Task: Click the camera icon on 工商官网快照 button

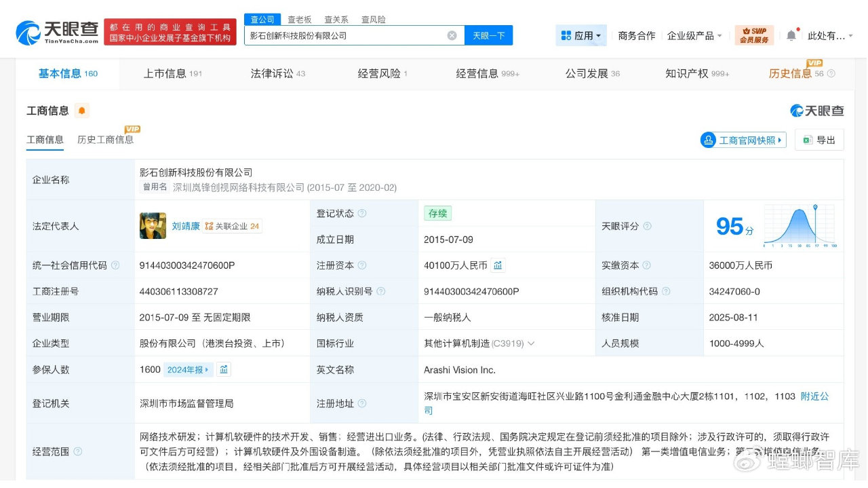Action: [708, 139]
